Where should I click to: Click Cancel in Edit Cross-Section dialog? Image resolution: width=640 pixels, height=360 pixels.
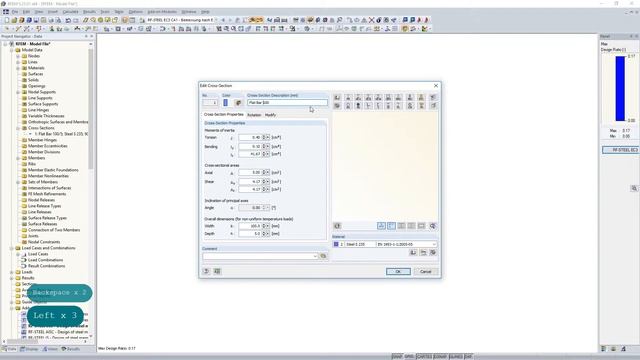(425, 271)
